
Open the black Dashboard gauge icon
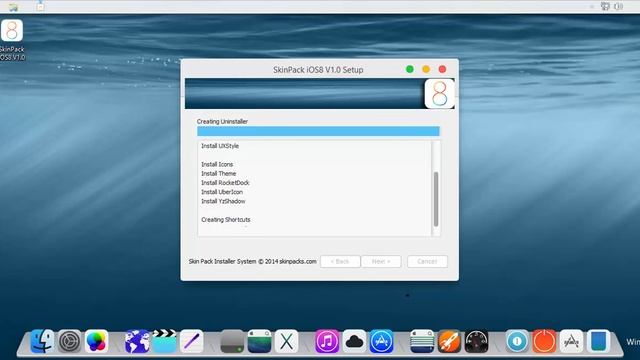point(476,341)
